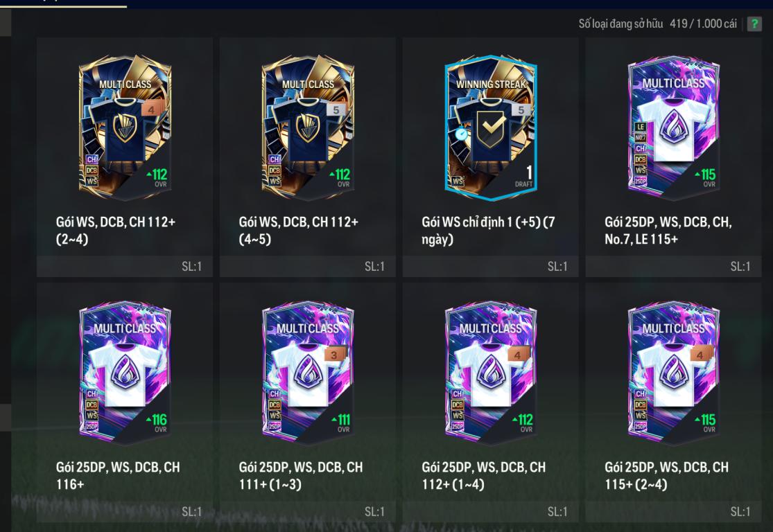Open the Gói 25DP, WS, DCB, CH 116+ pack
The height and width of the screenshot is (532, 773).
point(125,402)
